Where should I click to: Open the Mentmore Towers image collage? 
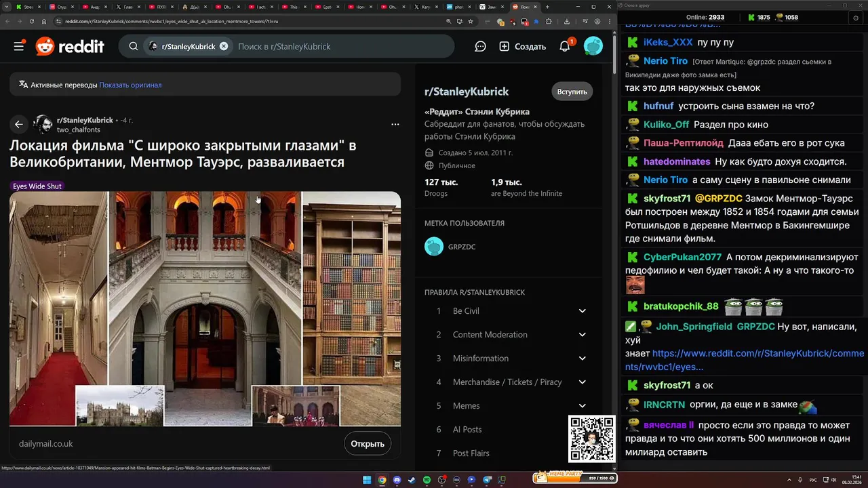click(x=205, y=308)
